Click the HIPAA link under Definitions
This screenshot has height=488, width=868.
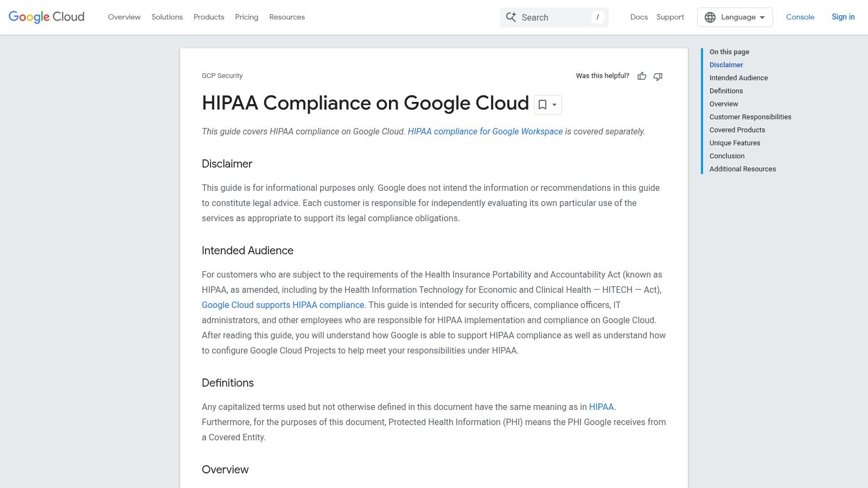pyautogui.click(x=602, y=406)
